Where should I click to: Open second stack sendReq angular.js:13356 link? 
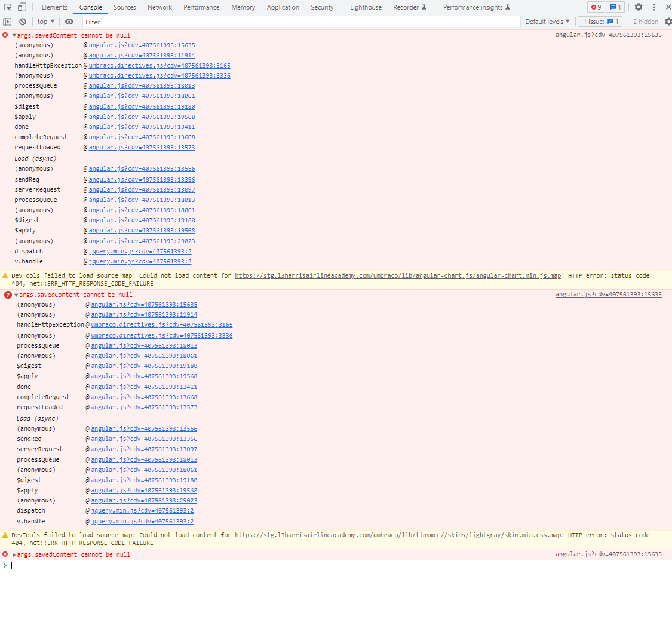pos(144,439)
